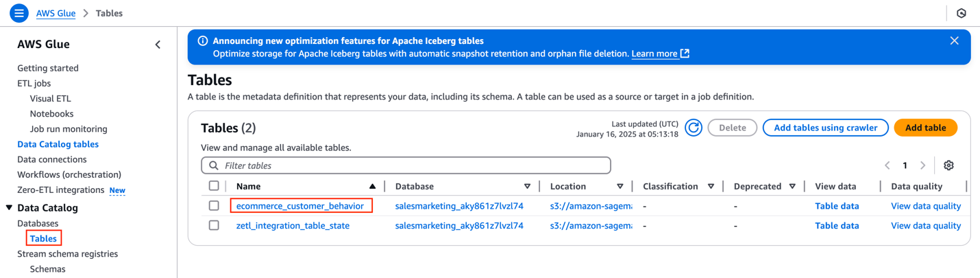Open Job run monitoring sidebar item
The image size is (980, 278).
click(69, 129)
